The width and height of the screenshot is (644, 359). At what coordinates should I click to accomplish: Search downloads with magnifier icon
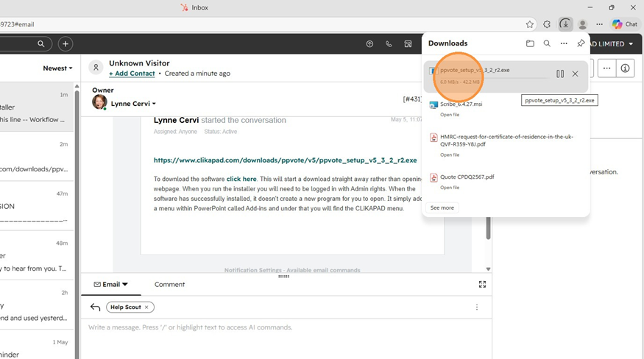(x=547, y=43)
